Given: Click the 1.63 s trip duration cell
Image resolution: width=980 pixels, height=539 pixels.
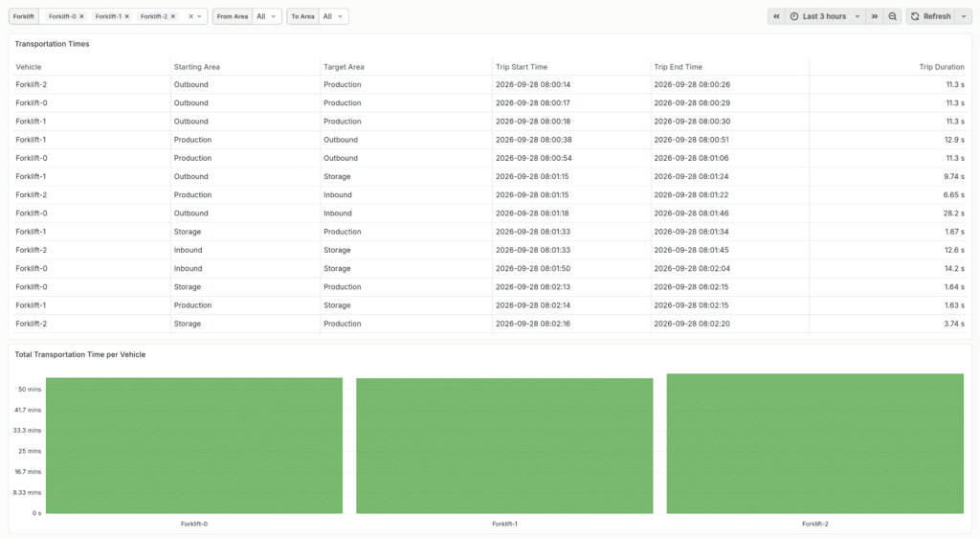Looking at the screenshot, I should coord(954,305).
